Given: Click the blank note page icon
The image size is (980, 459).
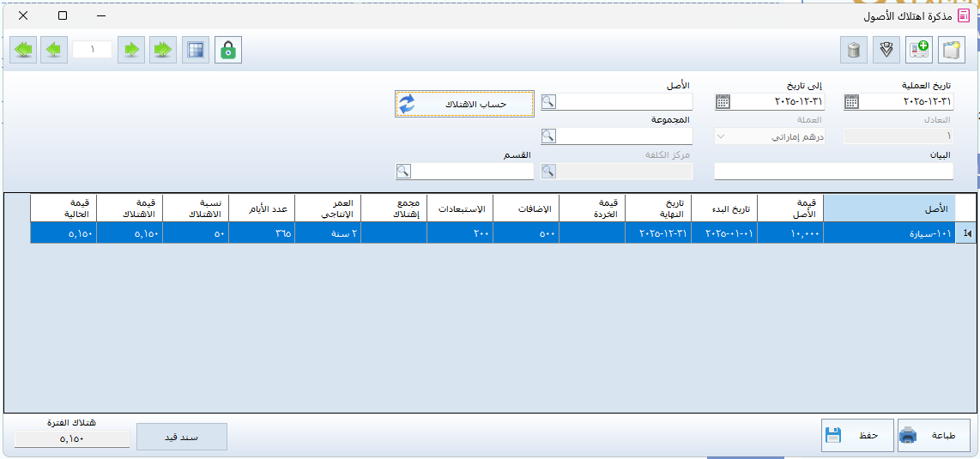Looking at the screenshot, I should [x=952, y=50].
